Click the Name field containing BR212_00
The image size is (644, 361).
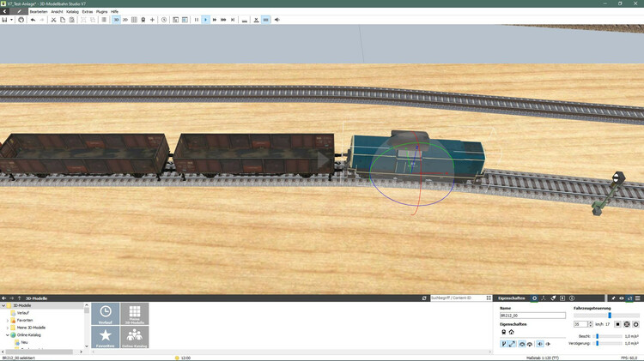(x=532, y=316)
